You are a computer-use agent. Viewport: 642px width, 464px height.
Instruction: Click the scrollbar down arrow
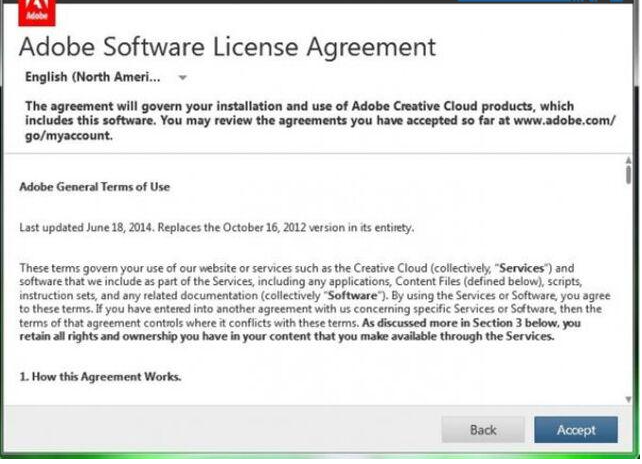pos(627,398)
